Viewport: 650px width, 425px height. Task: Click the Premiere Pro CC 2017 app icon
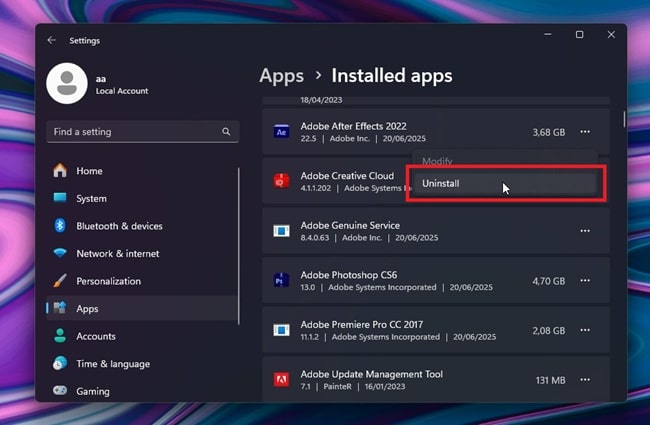(x=281, y=330)
